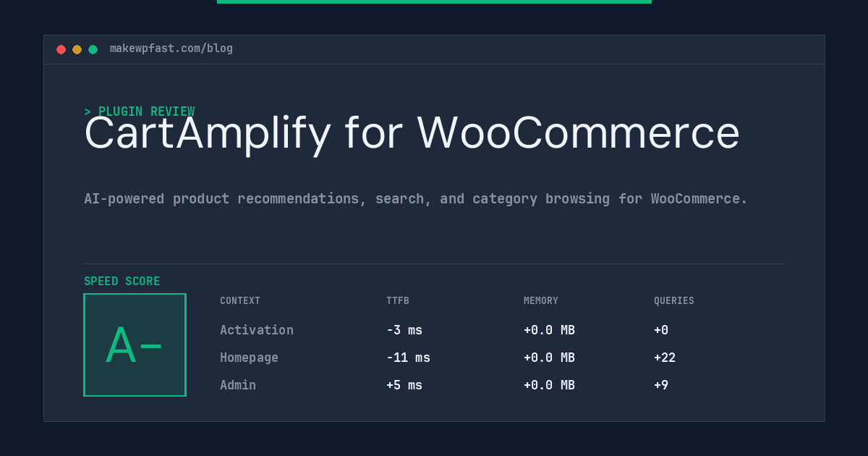Click the A- grade score box
Image resolution: width=868 pixels, height=456 pixels.
click(135, 345)
